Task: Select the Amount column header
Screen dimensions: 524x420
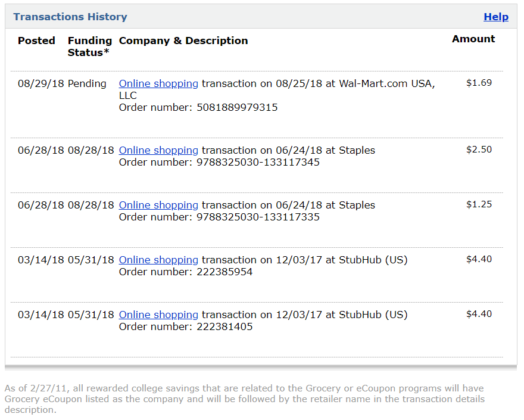Action: pos(473,39)
